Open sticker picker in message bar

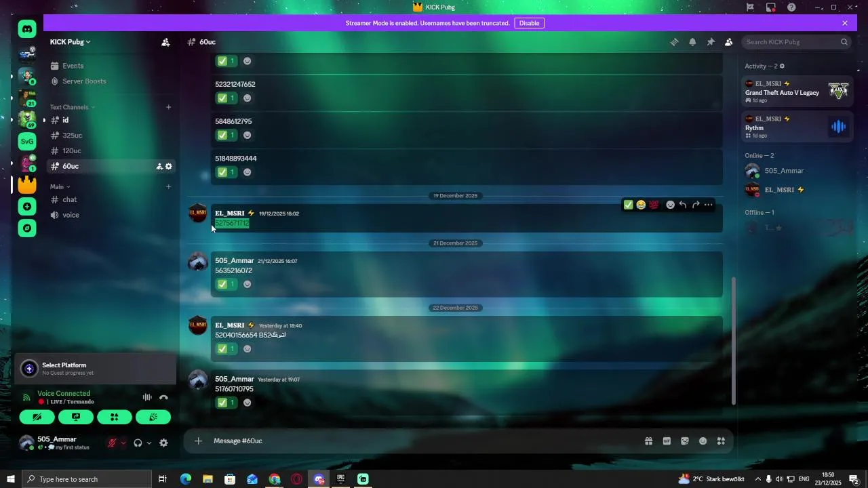coord(685,441)
